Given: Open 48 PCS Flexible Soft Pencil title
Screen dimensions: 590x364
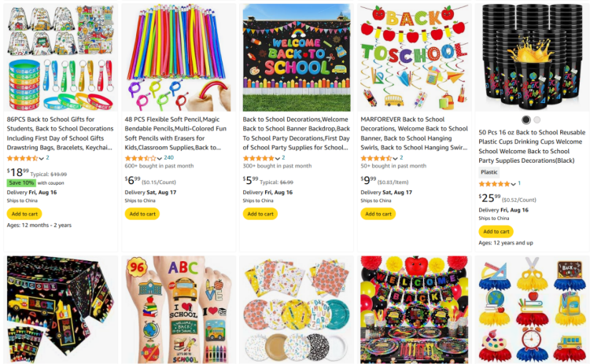Looking at the screenshot, I should click(x=175, y=134).
